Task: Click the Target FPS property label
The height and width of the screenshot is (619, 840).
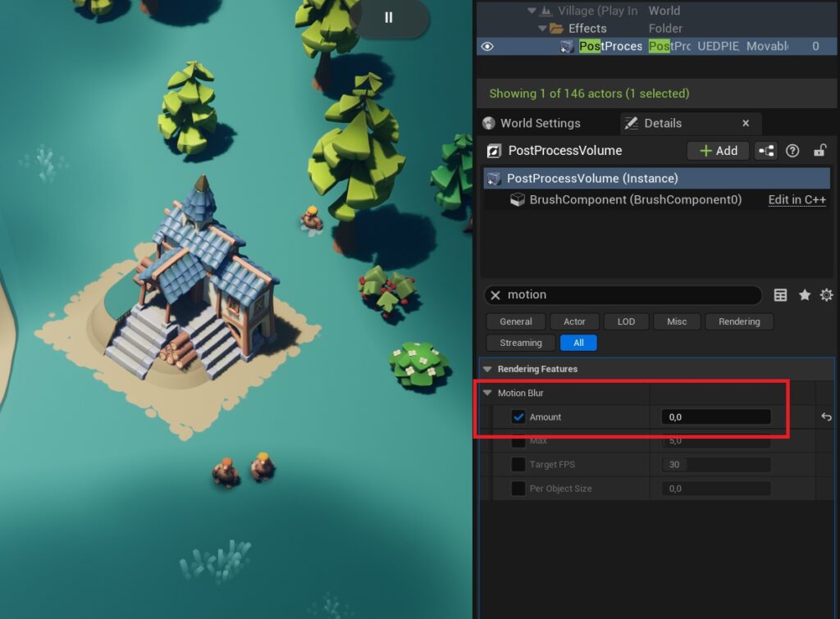Action: coord(552,464)
